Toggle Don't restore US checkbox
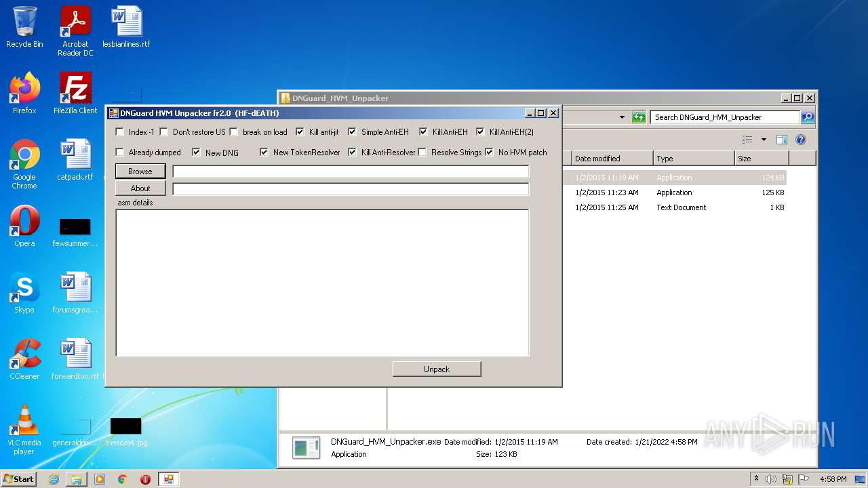The image size is (868, 488). [163, 132]
